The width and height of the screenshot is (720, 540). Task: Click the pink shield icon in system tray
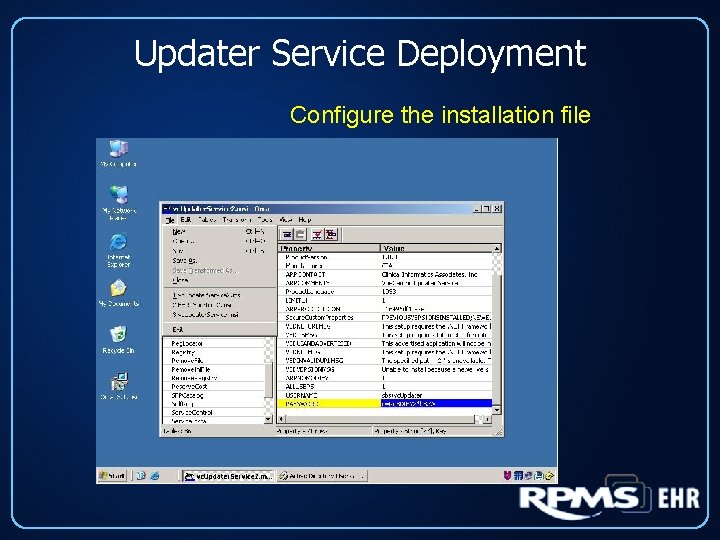[507, 476]
